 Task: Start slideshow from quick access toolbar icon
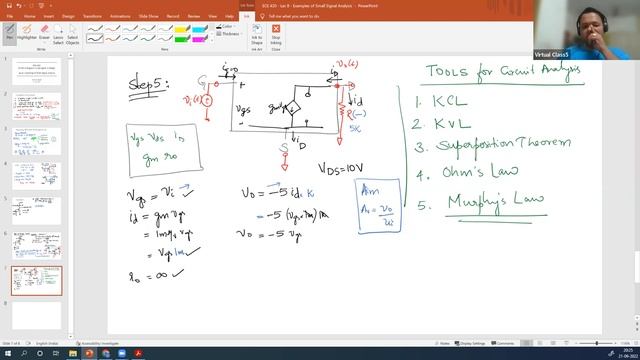[41, 6]
